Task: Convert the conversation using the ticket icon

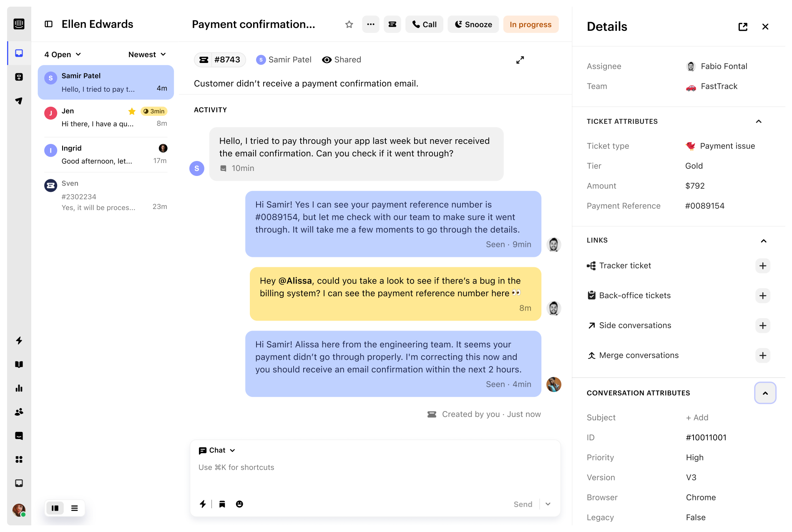Action: pyautogui.click(x=392, y=24)
